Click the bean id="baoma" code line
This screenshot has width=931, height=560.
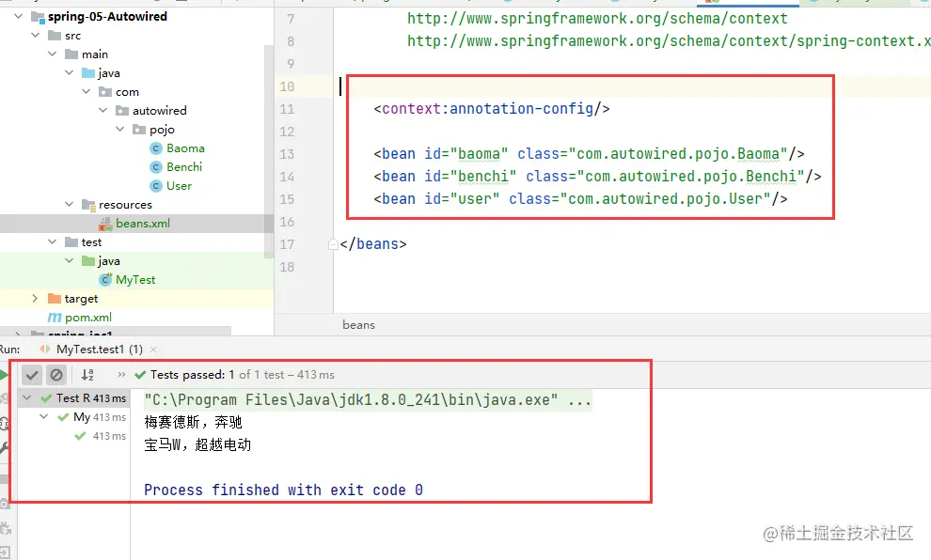[x=589, y=154]
